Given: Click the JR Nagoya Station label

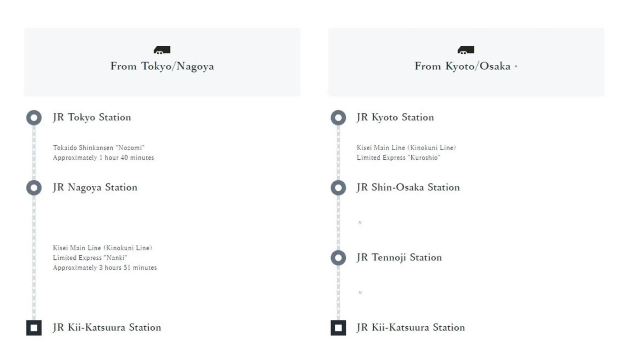Looking at the screenshot, I should 95,187.
